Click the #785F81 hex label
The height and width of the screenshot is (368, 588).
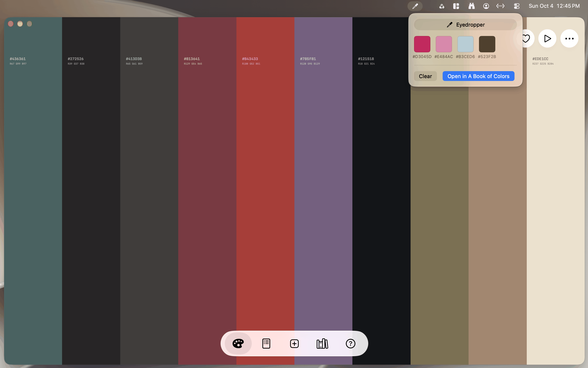coord(308,59)
